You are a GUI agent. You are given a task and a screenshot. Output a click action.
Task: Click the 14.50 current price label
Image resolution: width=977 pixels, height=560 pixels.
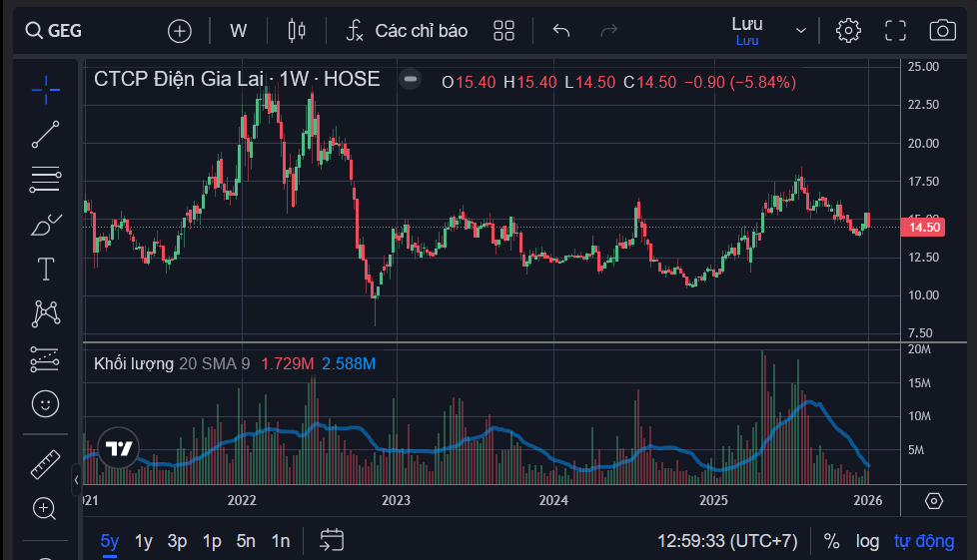tap(923, 228)
